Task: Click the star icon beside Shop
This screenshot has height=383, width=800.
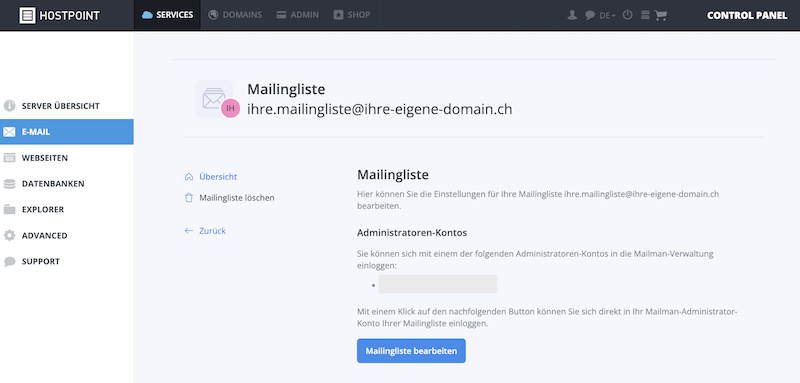Action: [338, 15]
